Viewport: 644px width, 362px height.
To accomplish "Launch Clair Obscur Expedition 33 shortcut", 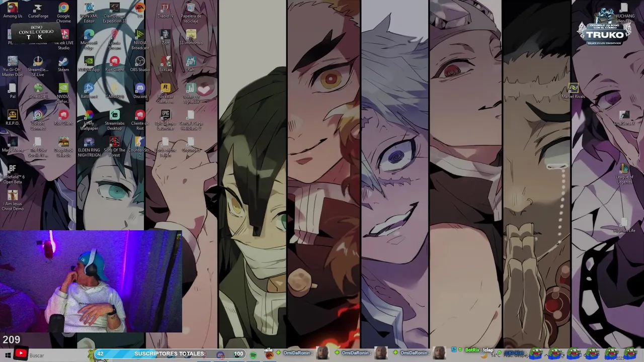I will [115, 13].
